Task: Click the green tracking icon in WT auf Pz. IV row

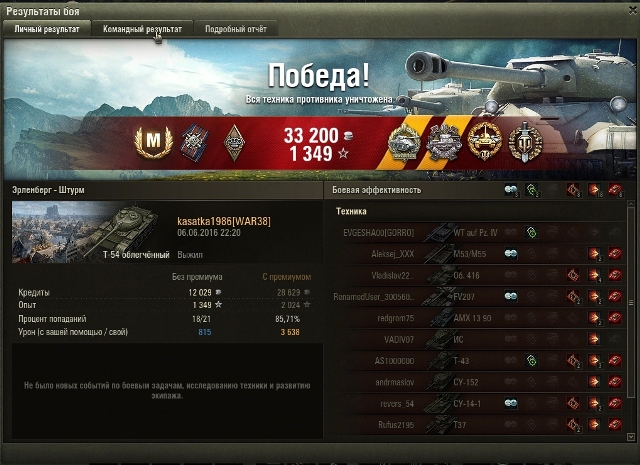Action: click(531, 233)
